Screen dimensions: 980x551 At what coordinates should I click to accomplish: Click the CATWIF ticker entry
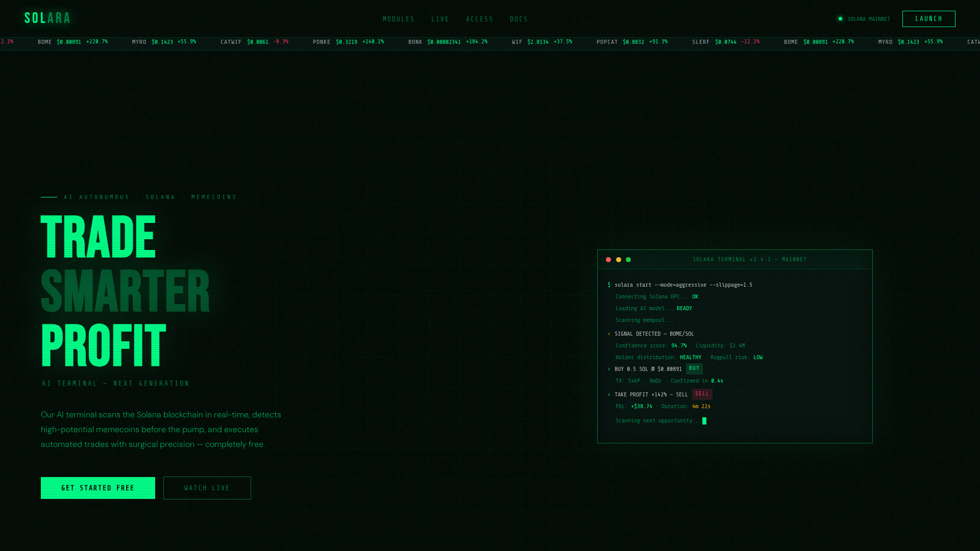click(254, 42)
